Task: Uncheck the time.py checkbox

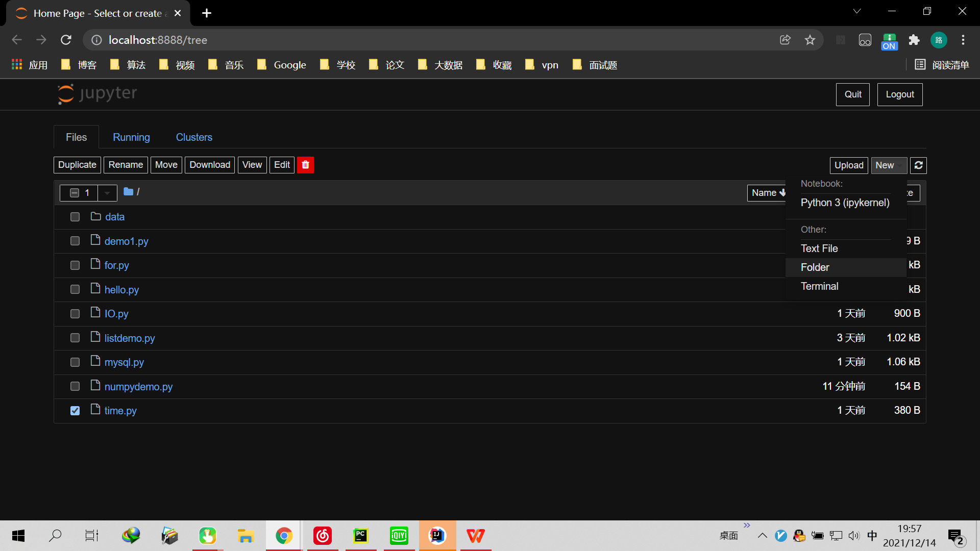Action: tap(75, 411)
